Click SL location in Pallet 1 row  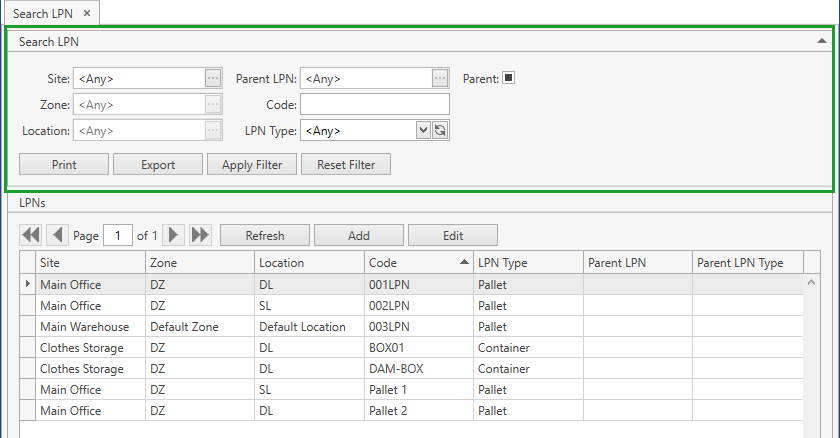[x=309, y=389]
